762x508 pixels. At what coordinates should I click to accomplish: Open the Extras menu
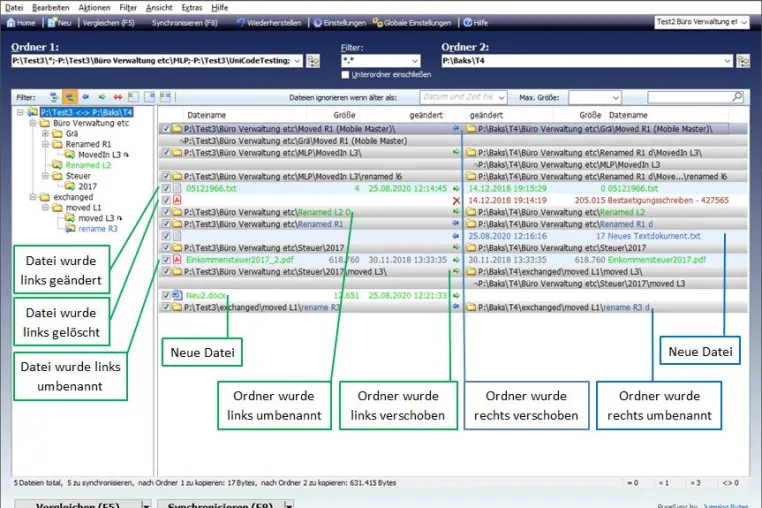[191, 8]
